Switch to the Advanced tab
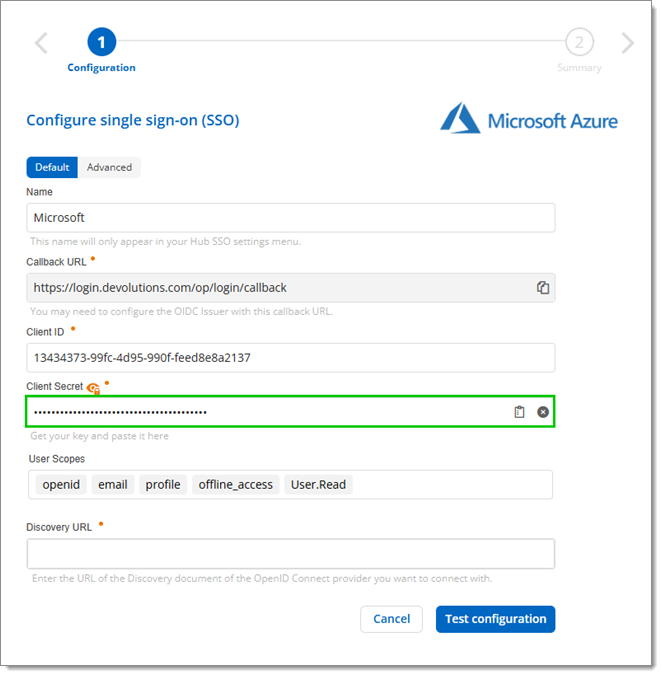This screenshot has width=662, height=676. pos(109,167)
